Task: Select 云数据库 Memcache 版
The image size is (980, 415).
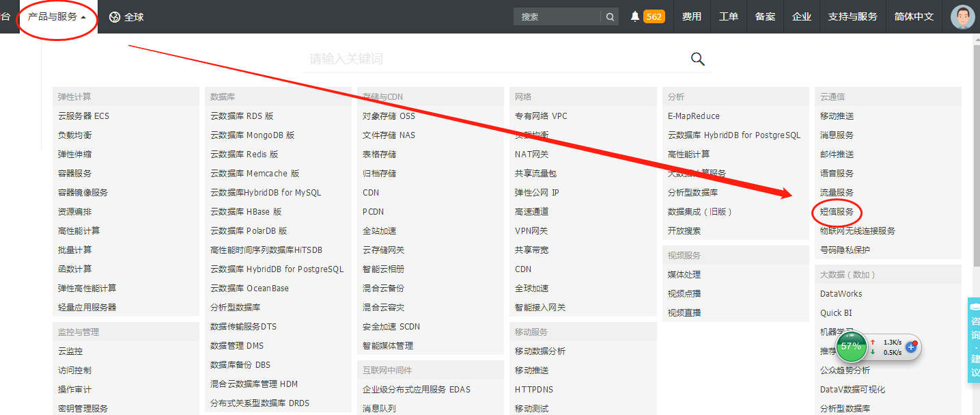Action: pos(255,174)
